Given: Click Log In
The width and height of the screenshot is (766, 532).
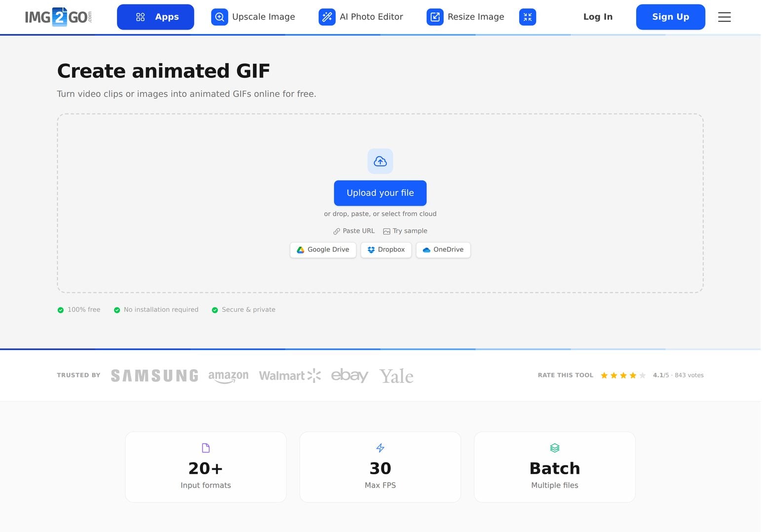Looking at the screenshot, I should [x=598, y=17].
